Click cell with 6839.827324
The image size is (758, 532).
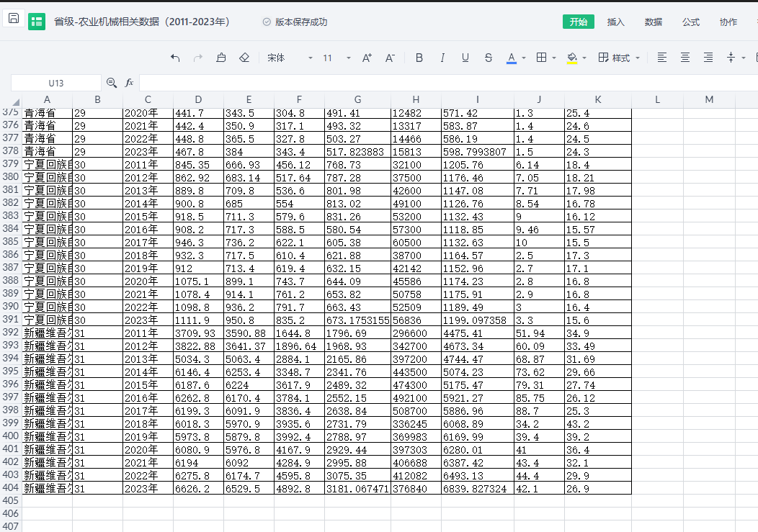pos(477,489)
